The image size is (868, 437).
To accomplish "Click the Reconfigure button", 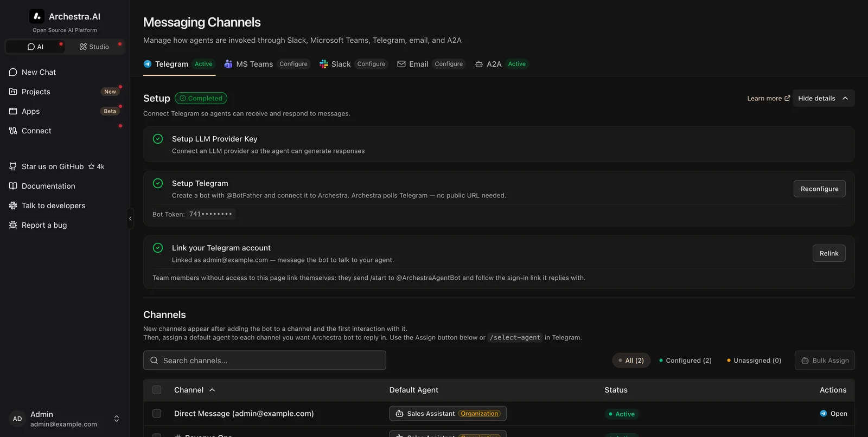I will click(x=819, y=189).
